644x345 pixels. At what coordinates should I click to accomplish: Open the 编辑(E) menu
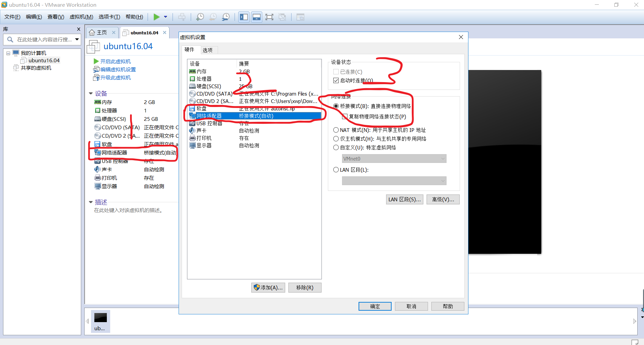point(34,17)
